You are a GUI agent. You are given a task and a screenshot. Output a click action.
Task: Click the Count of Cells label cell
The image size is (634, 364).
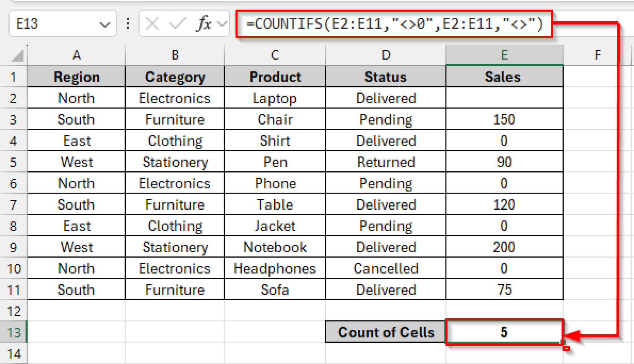pyautogui.click(x=385, y=332)
